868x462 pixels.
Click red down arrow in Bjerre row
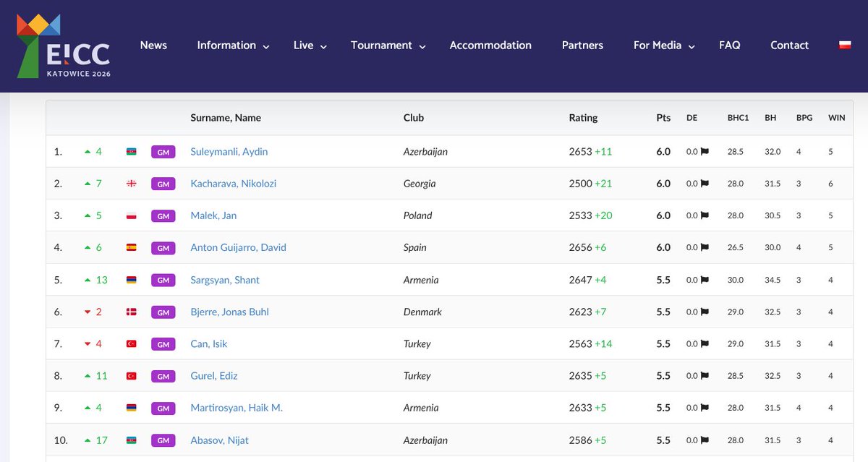[88, 312]
